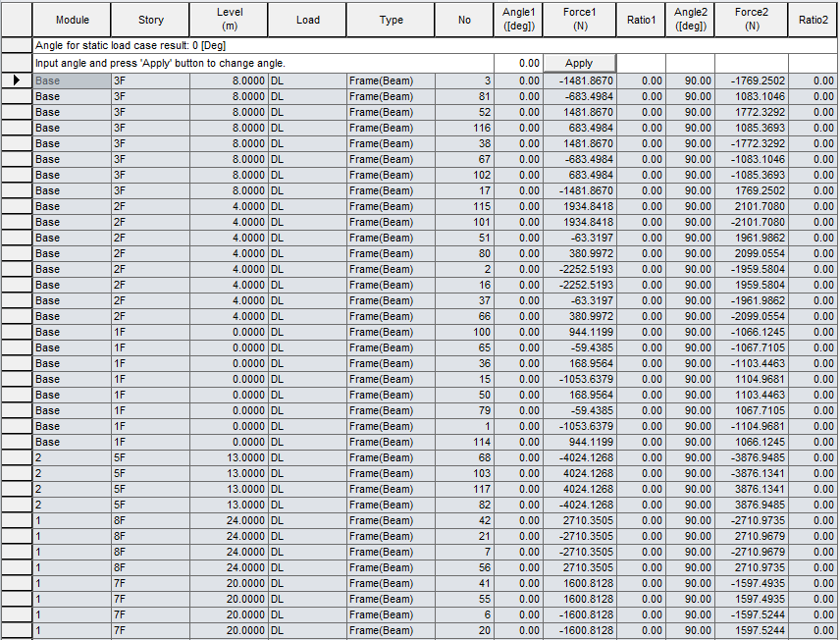Click the Type column header
The height and width of the screenshot is (640, 840).
(391, 19)
